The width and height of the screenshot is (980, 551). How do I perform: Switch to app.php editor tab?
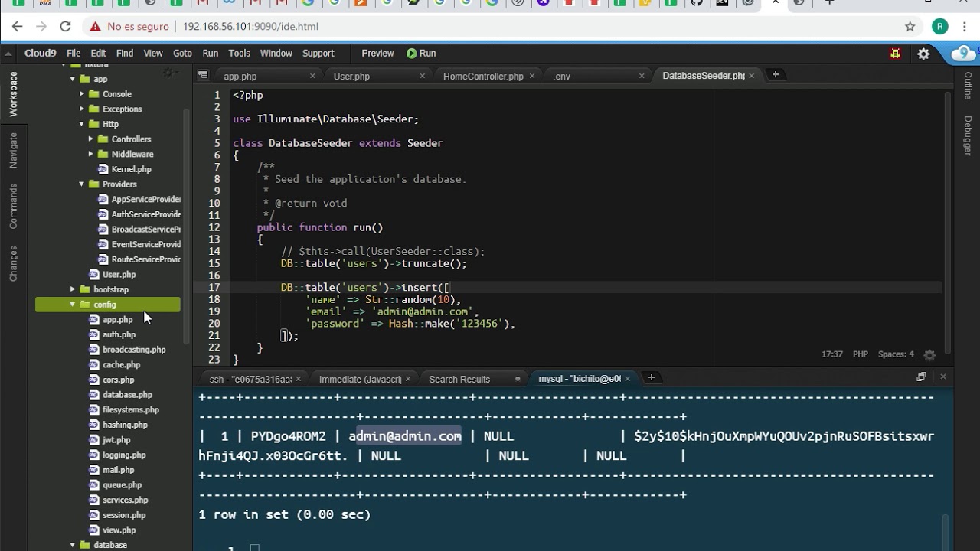tap(240, 77)
